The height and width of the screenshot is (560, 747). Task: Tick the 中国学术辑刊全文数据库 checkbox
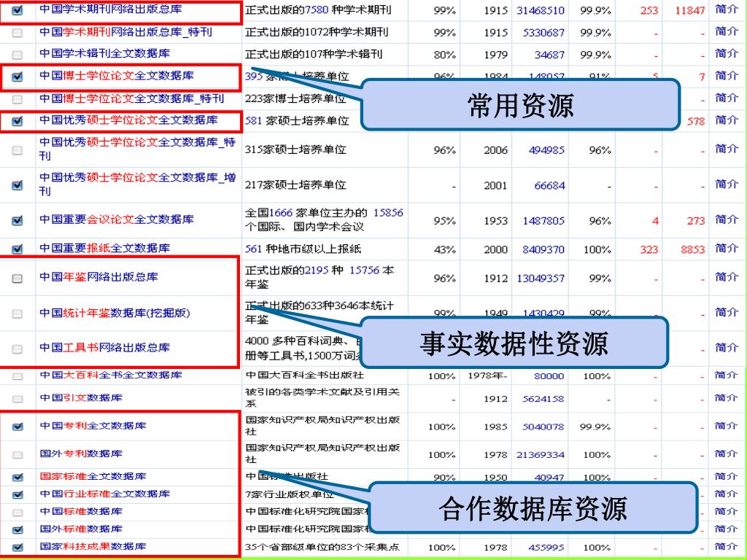(x=18, y=55)
